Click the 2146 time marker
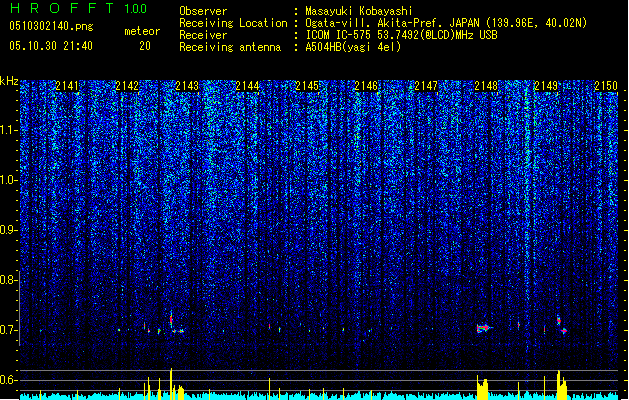The image size is (629, 400). (x=366, y=86)
